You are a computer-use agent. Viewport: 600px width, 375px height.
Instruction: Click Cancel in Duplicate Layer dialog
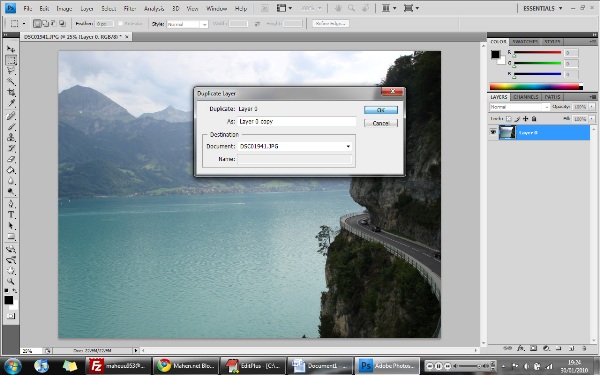click(381, 123)
